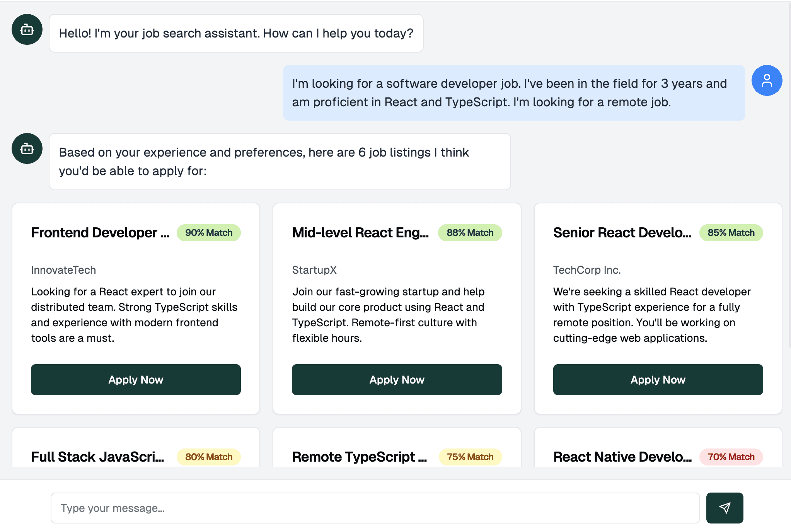Screen dimensions: 791x532
Task: Open the React Native Developer job card title
Action: [622, 457]
